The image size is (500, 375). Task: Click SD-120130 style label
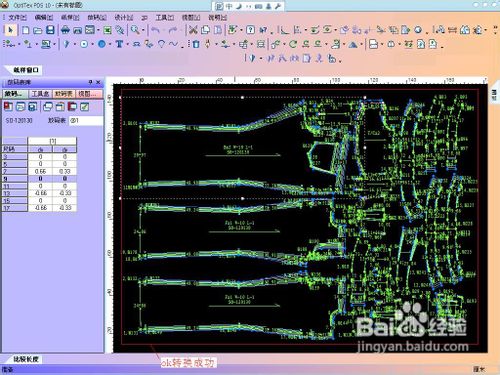[x=19, y=121]
